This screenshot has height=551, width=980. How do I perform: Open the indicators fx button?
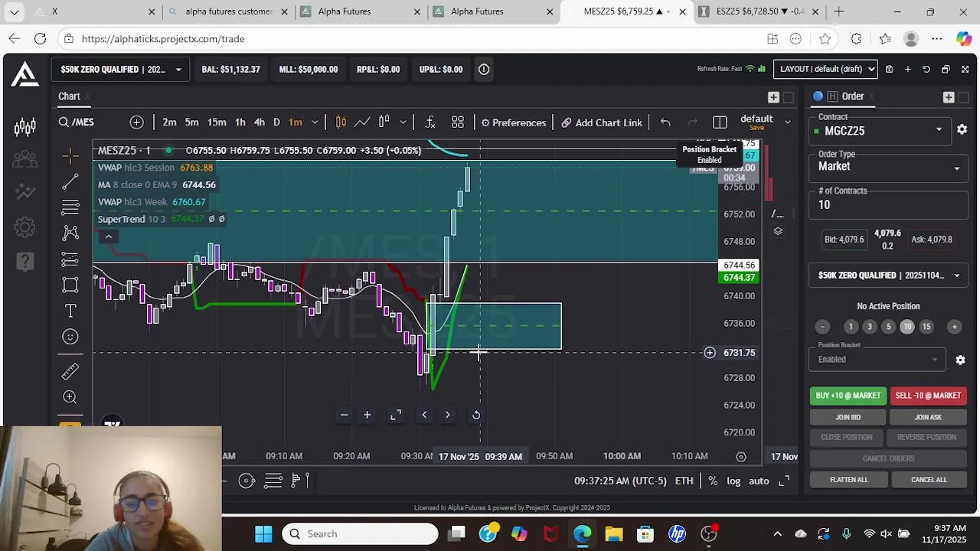(x=430, y=122)
